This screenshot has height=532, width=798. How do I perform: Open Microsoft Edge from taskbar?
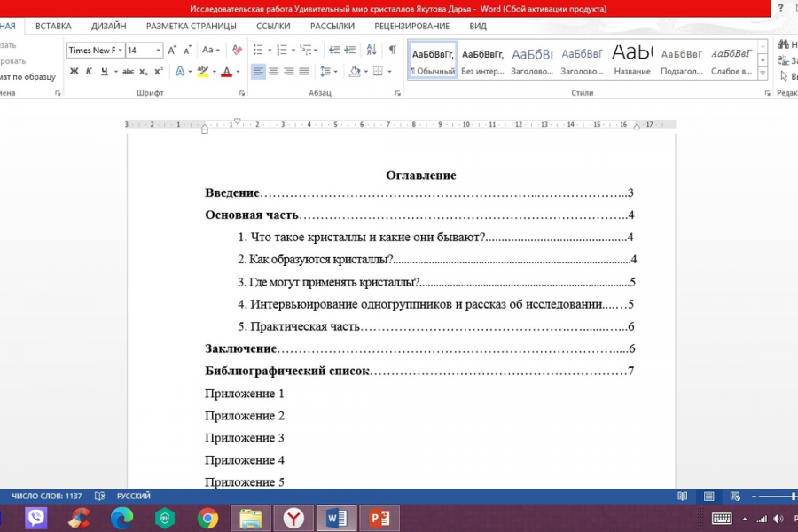click(122, 518)
